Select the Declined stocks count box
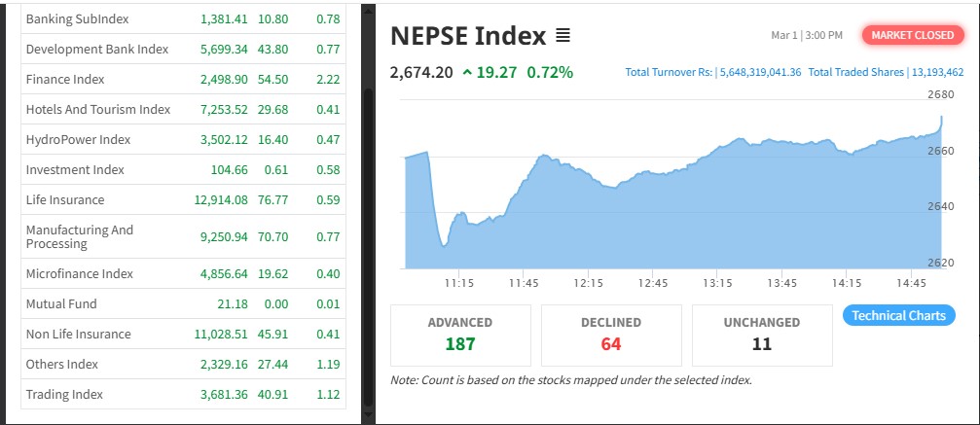The image size is (980, 425). point(611,335)
